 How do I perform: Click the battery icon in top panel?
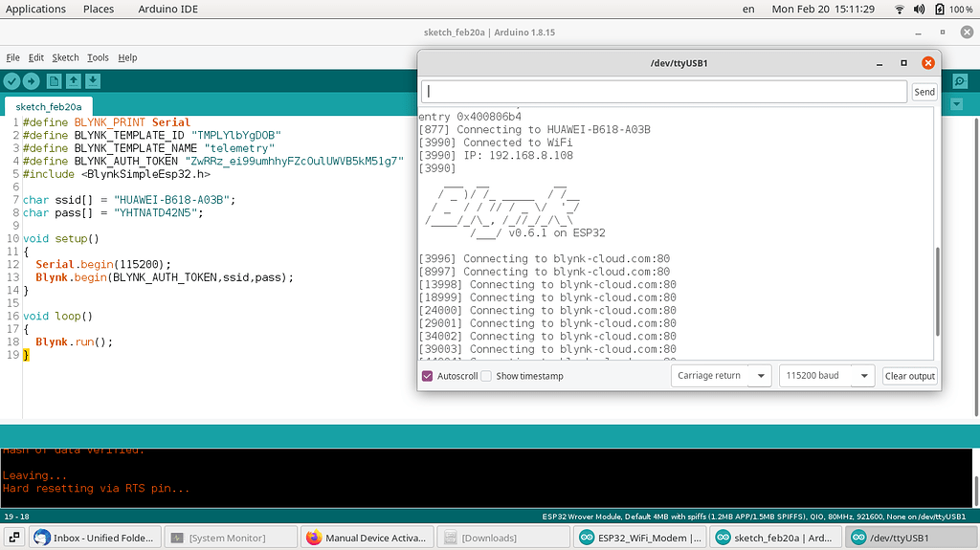940,9
